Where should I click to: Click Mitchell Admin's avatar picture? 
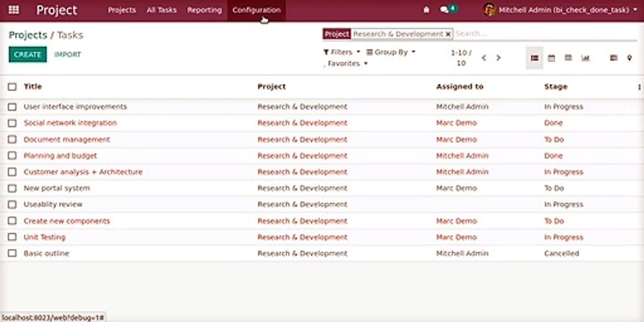click(489, 9)
